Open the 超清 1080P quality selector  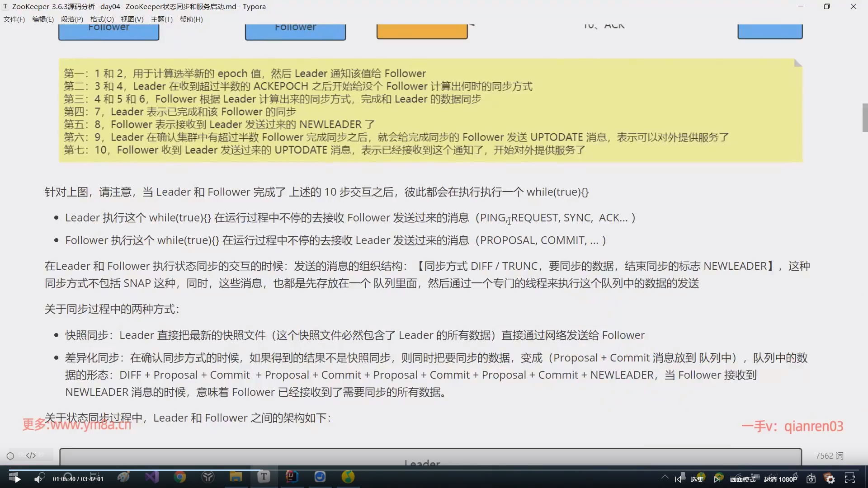tap(781, 479)
